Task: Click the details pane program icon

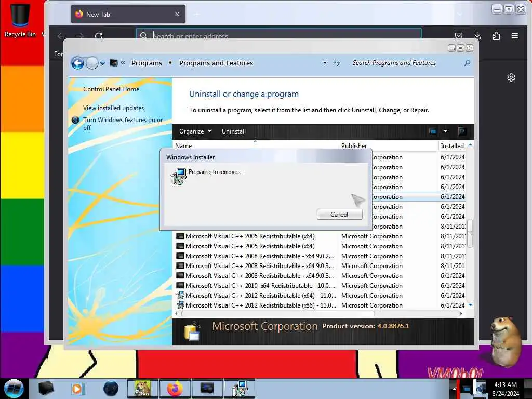Action: pyautogui.click(x=192, y=331)
